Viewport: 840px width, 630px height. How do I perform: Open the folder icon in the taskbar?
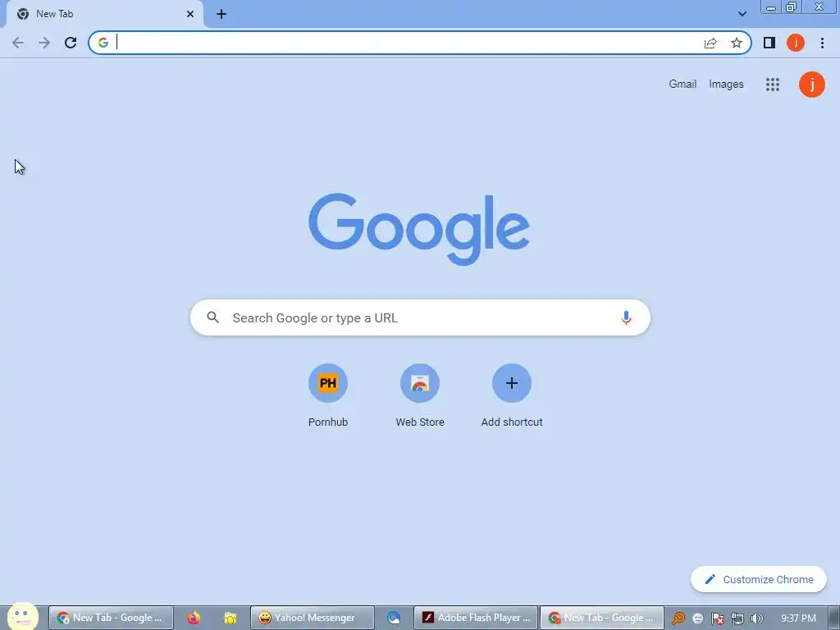point(231,618)
